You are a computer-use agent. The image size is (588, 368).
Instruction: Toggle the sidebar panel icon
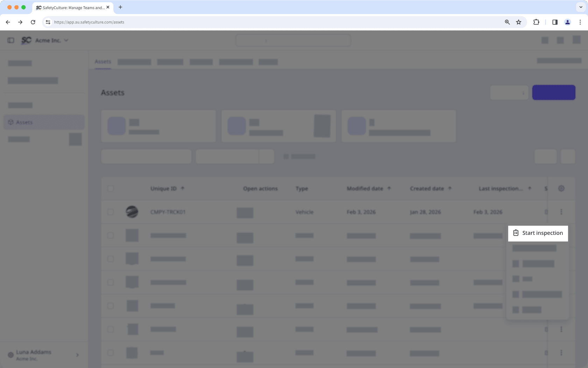(11, 40)
